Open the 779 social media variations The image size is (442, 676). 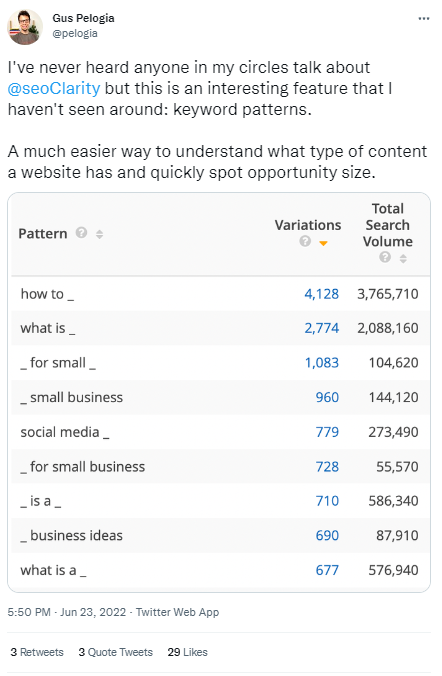tap(327, 432)
